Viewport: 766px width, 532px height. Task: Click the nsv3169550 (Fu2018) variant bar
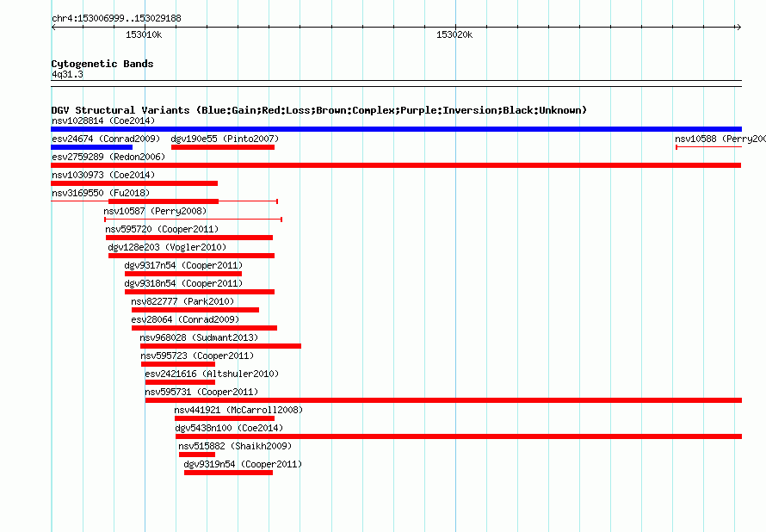click(x=164, y=201)
